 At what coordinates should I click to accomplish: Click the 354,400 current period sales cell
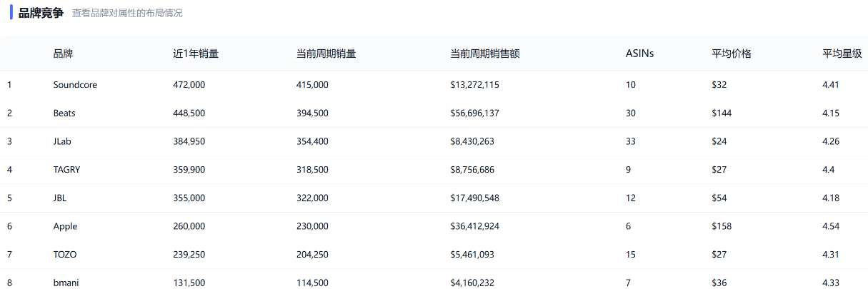312,141
